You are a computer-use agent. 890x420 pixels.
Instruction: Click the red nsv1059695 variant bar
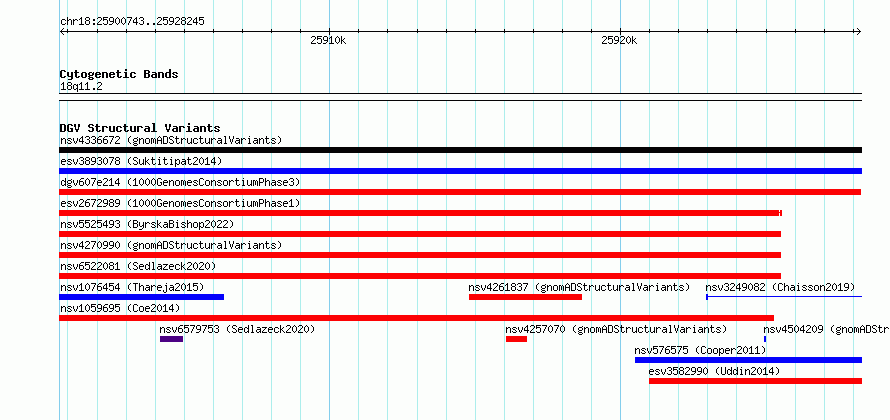(417, 318)
